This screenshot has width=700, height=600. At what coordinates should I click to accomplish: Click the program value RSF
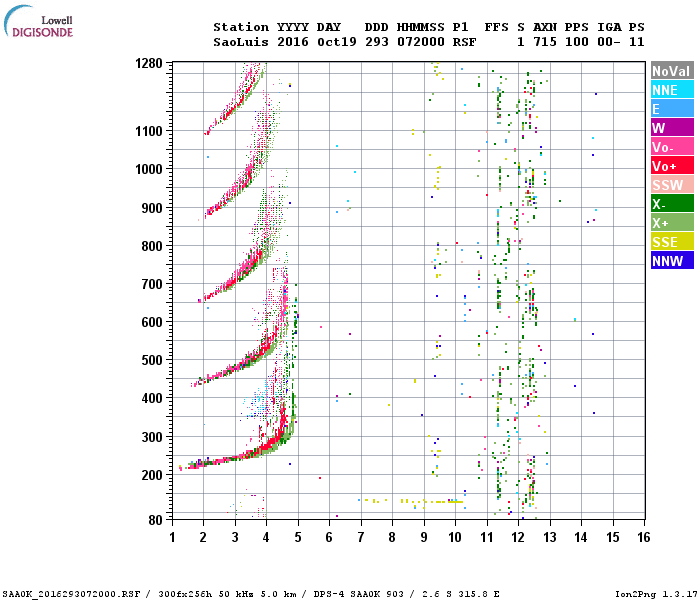click(x=464, y=42)
